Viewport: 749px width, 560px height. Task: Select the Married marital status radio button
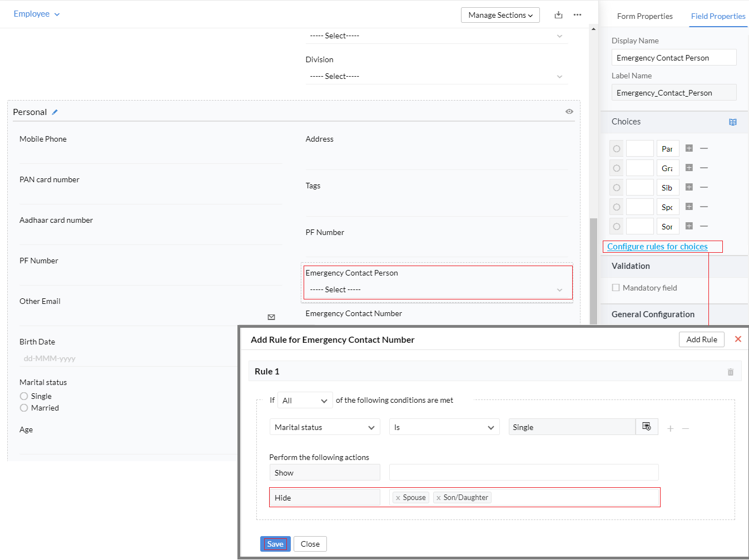click(x=24, y=408)
